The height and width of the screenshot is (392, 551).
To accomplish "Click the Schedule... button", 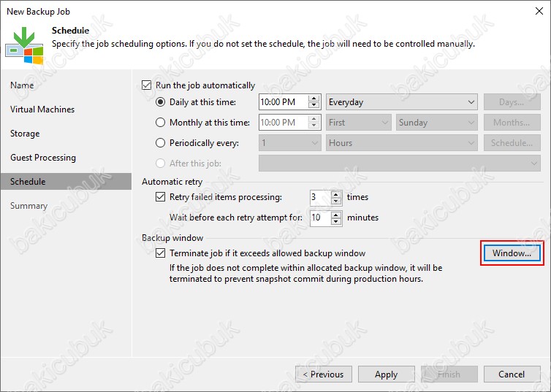I will (512, 143).
